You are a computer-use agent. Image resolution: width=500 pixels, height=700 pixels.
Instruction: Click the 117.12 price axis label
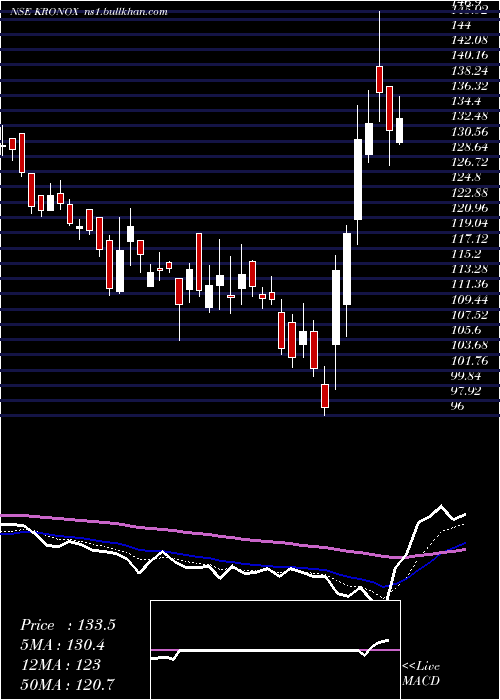(470, 239)
